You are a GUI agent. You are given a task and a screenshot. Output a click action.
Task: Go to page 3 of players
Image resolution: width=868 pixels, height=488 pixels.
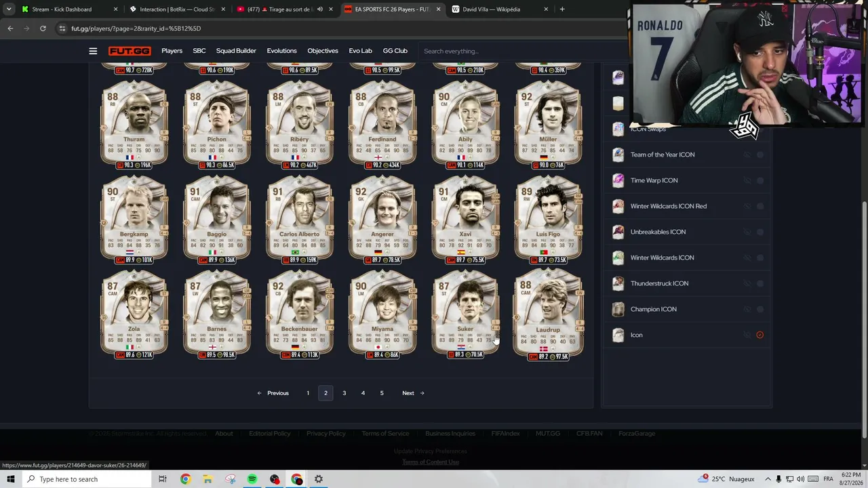pos(344,393)
